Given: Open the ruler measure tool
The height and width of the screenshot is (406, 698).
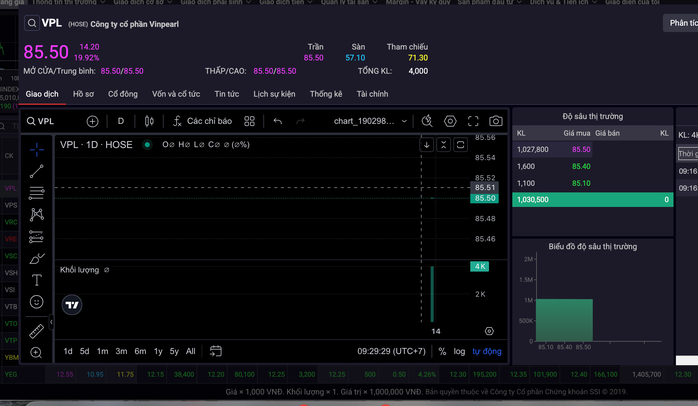Looking at the screenshot, I should point(37,331).
